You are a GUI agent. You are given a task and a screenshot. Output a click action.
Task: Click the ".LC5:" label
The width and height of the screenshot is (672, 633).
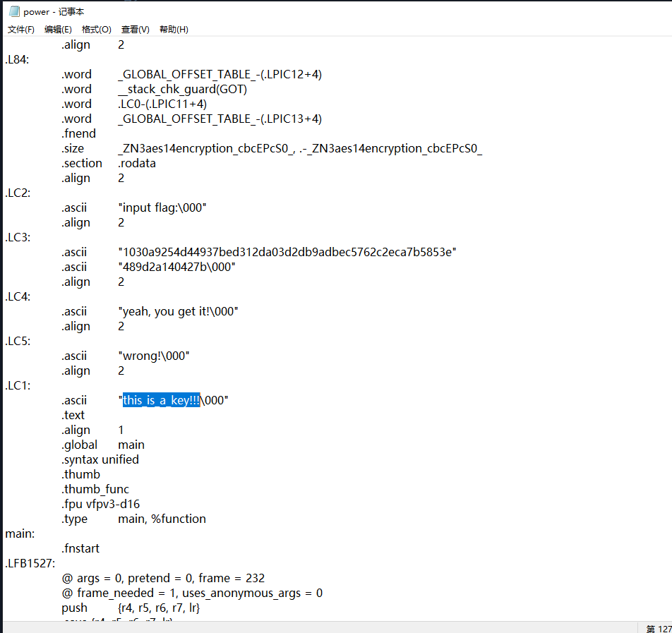(18, 341)
